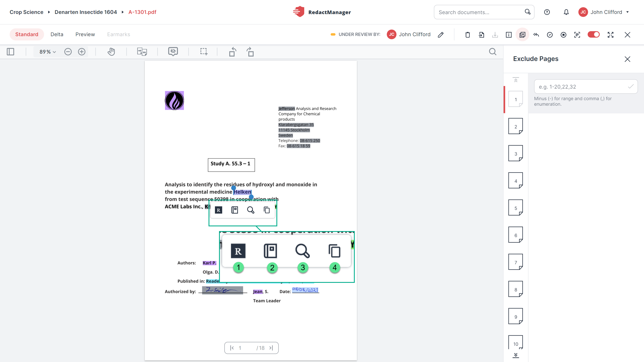Image resolution: width=644 pixels, height=362 pixels.
Task: Click the OCR scan text icon
Action: (x=577, y=35)
